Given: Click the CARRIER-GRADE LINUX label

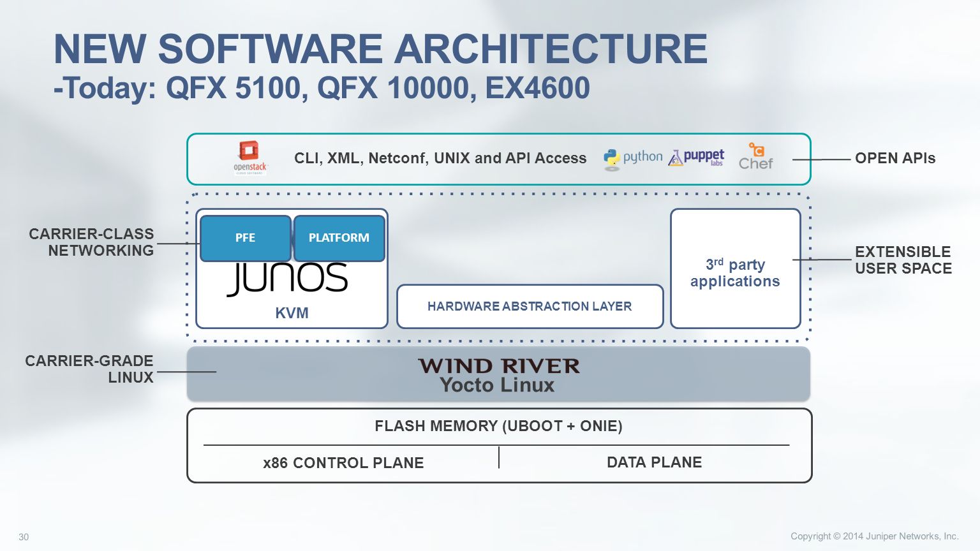Looking at the screenshot, I should (89, 369).
